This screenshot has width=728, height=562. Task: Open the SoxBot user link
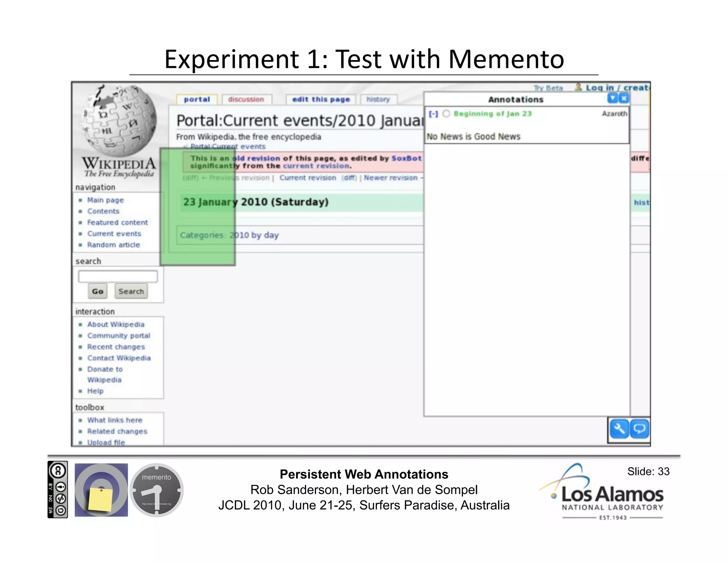click(406, 158)
